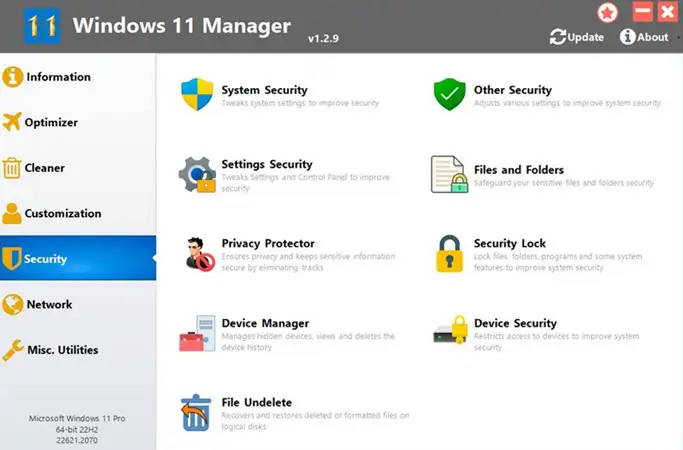Select the highlighted Security tab label
The height and width of the screenshot is (450, 683).
pyautogui.click(x=45, y=259)
